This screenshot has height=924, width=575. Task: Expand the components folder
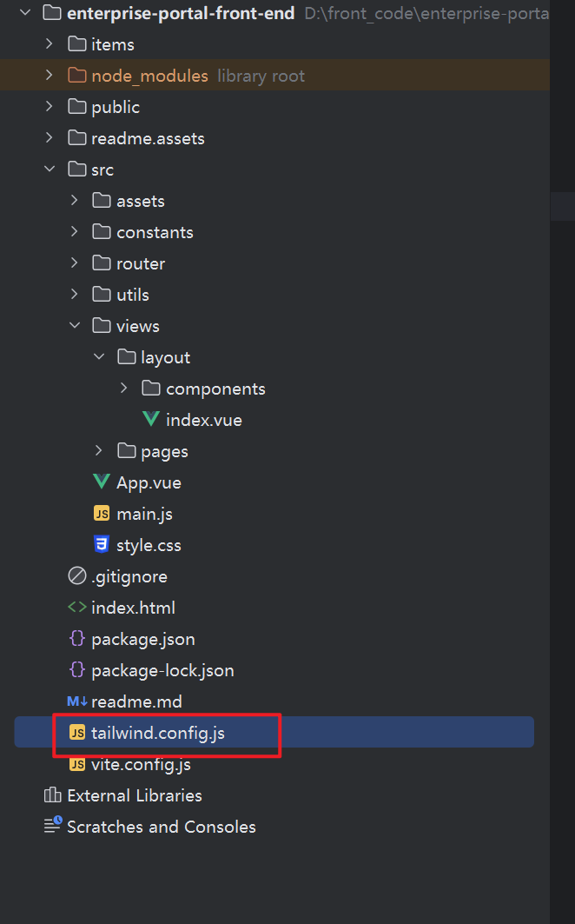coord(124,389)
